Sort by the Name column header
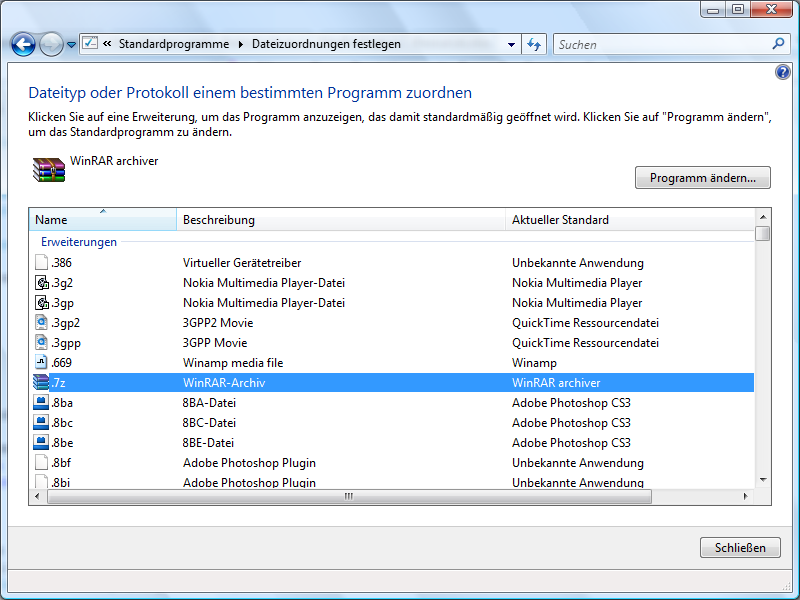Viewport: 800px width, 600px height. click(x=103, y=219)
